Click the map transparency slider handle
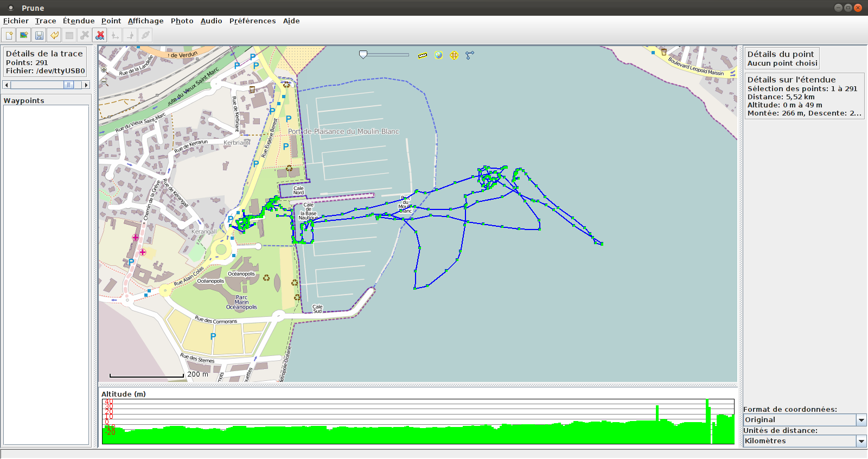The image size is (868, 459). [x=363, y=54]
